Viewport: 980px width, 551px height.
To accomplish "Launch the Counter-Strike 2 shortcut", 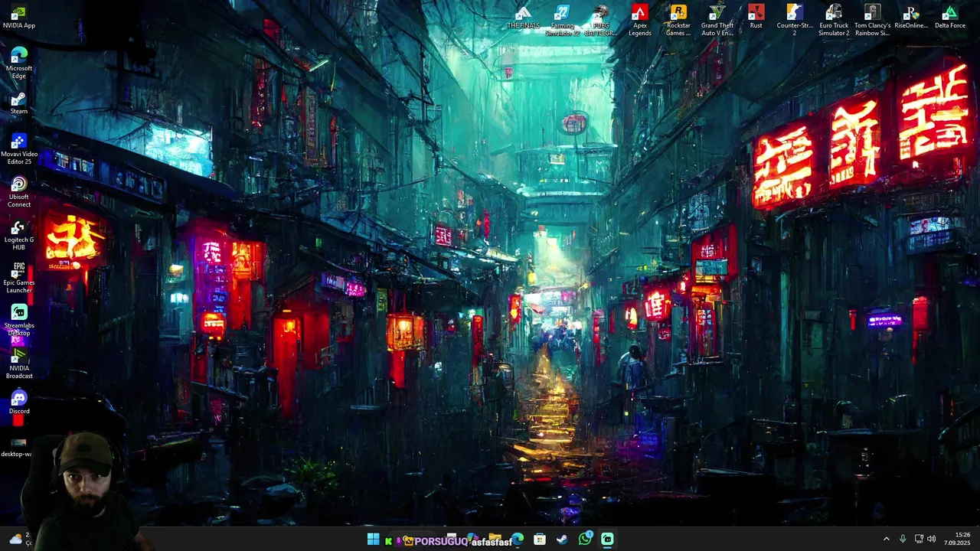I will (x=795, y=21).
